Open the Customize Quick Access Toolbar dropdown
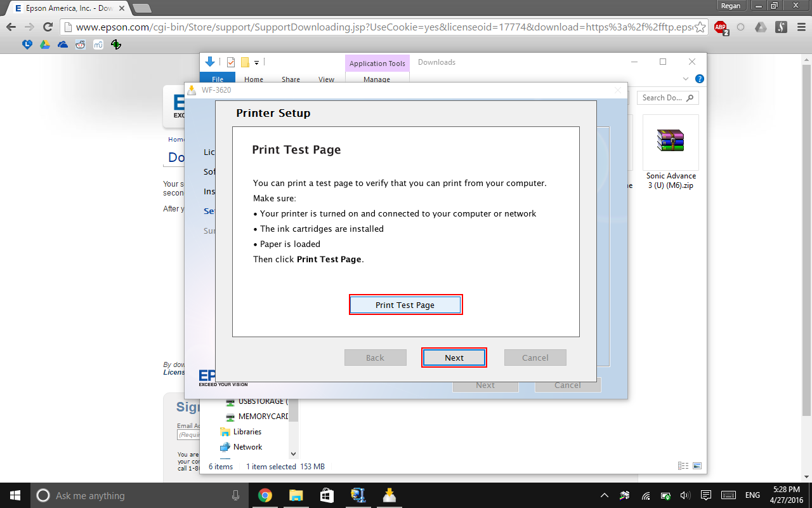The image size is (812, 508). pyautogui.click(x=257, y=62)
